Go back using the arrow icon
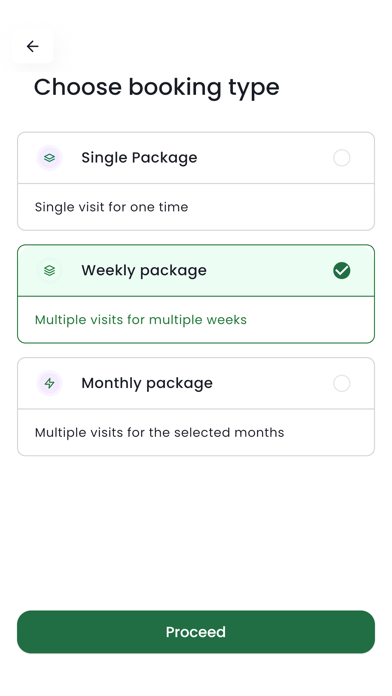392x696 pixels. coord(32,46)
